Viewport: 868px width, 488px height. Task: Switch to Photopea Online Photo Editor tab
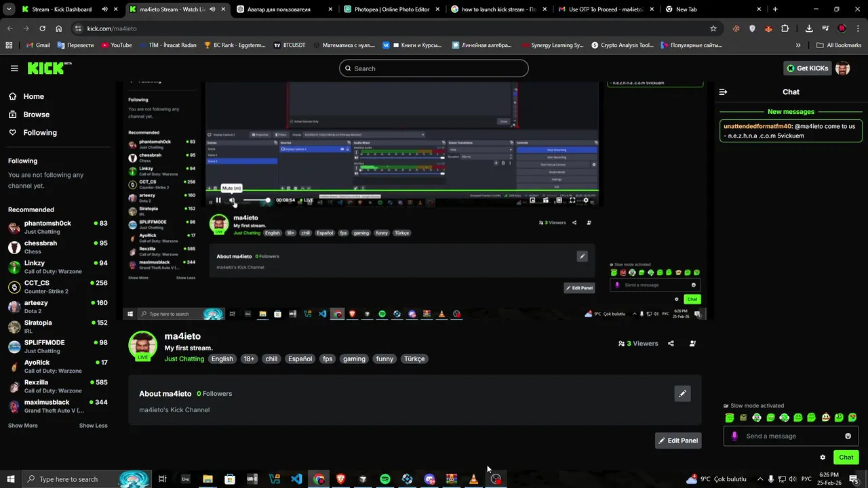393,9
